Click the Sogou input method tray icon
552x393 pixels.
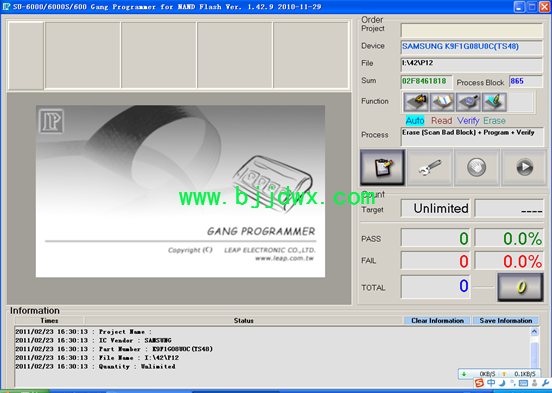pos(479,383)
